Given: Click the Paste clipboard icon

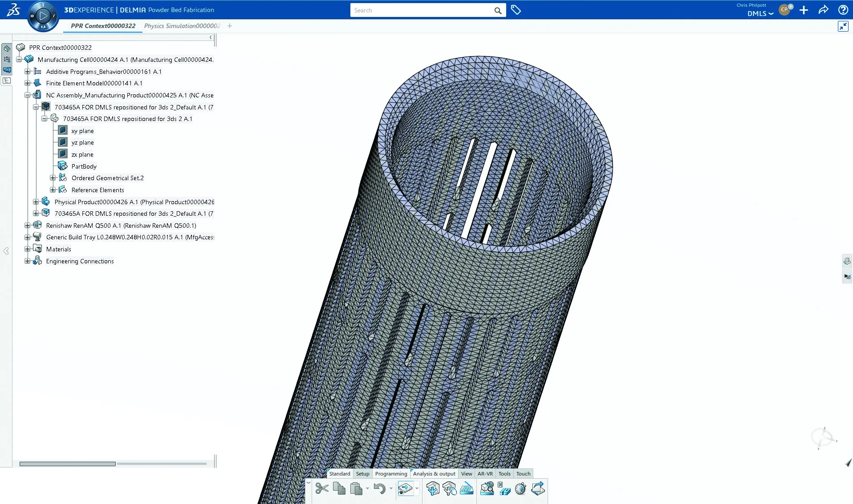Looking at the screenshot, I should click(356, 489).
